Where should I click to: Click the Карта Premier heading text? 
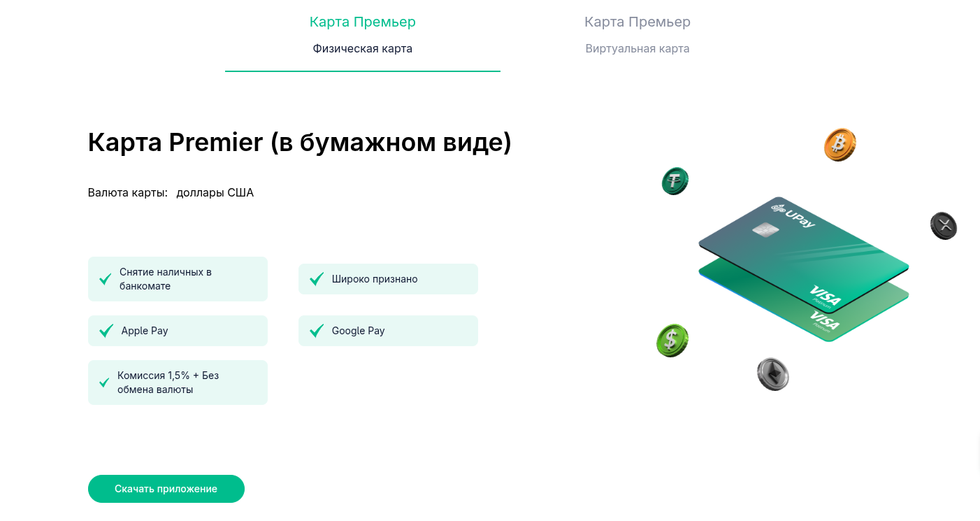pos(299,142)
